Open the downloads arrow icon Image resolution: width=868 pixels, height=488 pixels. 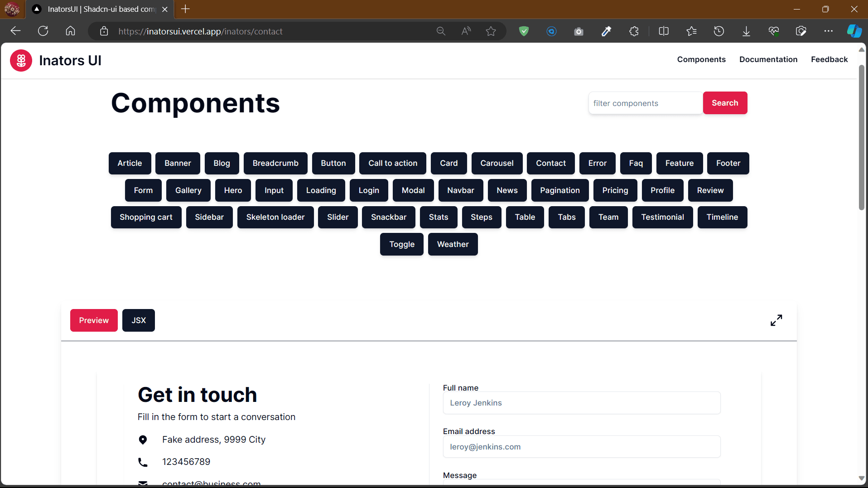click(x=746, y=31)
